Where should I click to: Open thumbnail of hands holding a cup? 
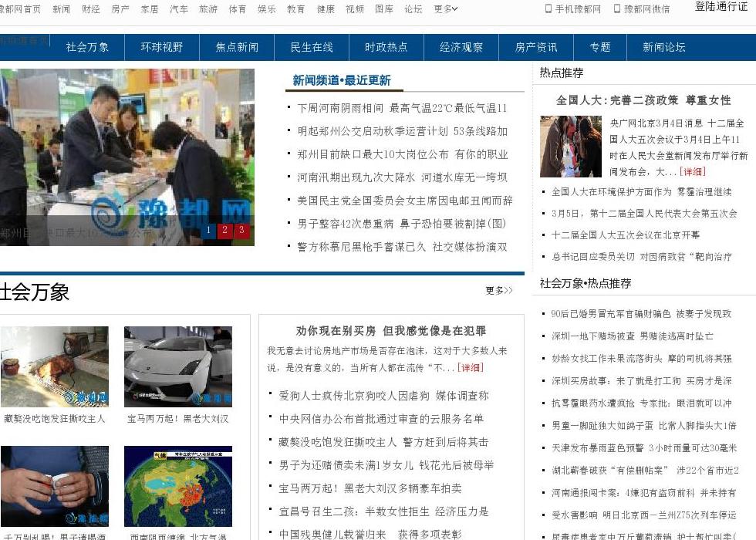click(x=55, y=486)
